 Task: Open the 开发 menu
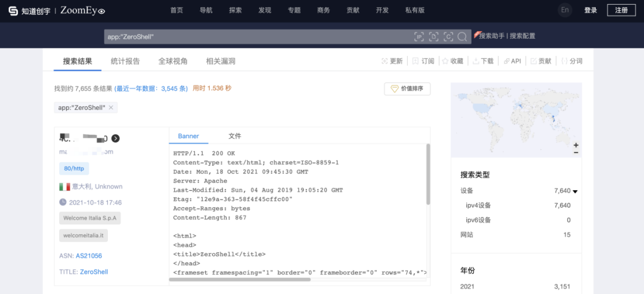pos(382,11)
